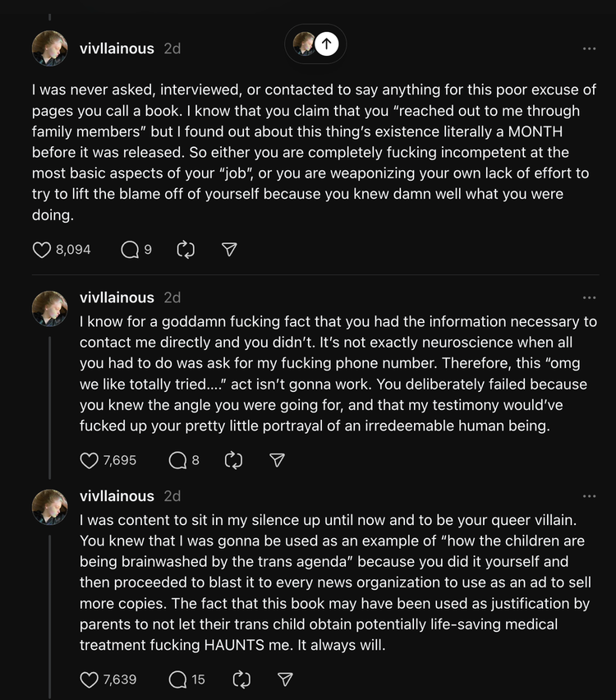Like the second post with 7,695 likes
Viewport: 616px width, 700px height.
(90, 461)
